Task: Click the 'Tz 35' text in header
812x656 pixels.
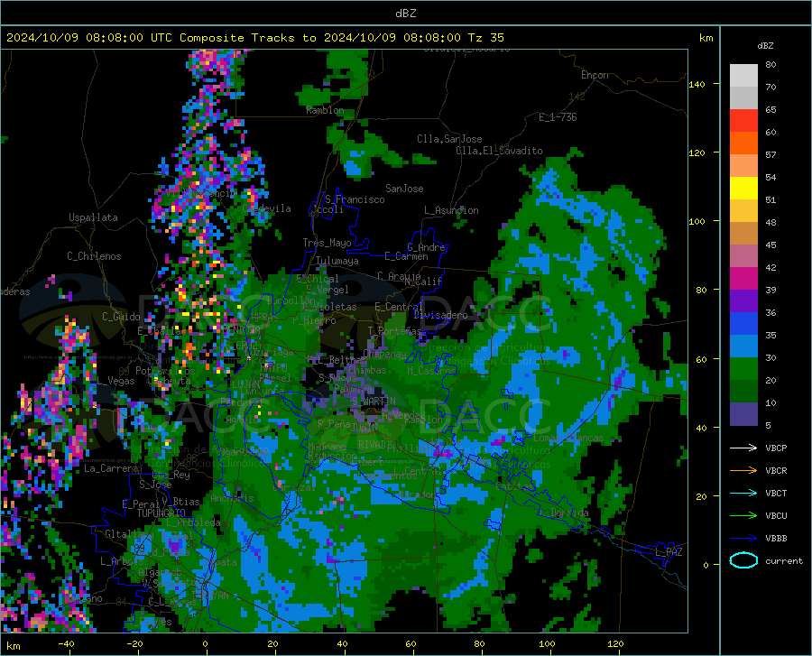Action: (x=485, y=38)
